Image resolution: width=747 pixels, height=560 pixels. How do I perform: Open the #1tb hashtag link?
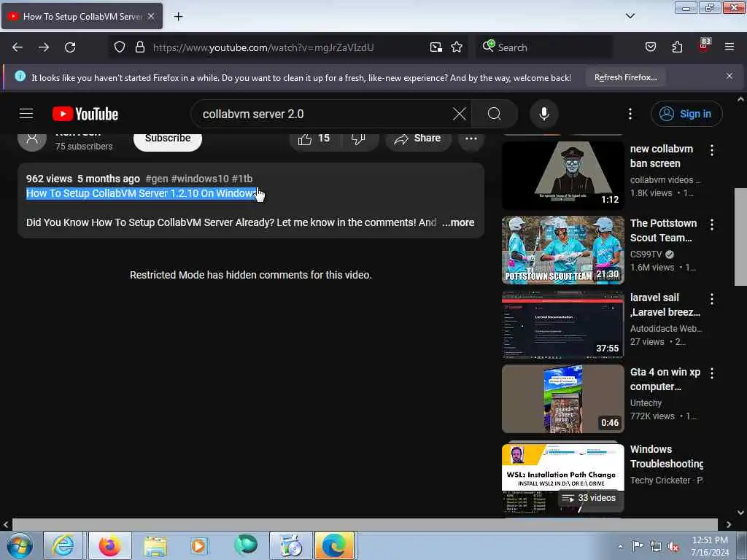click(242, 179)
